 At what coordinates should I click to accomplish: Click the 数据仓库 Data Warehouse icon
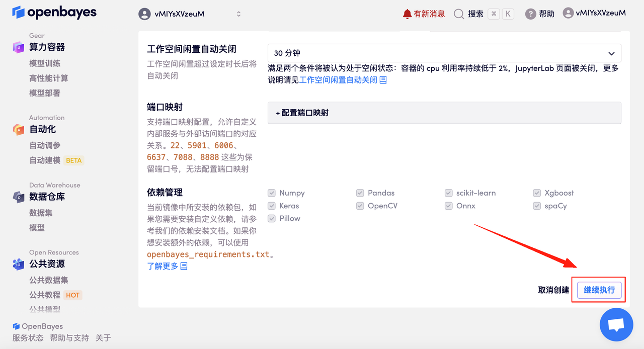(x=19, y=197)
